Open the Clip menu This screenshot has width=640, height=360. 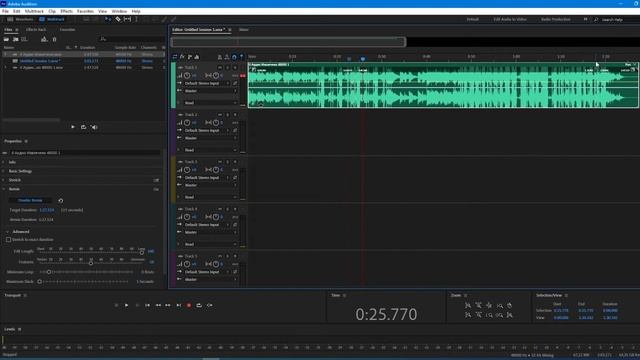tap(52, 11)
